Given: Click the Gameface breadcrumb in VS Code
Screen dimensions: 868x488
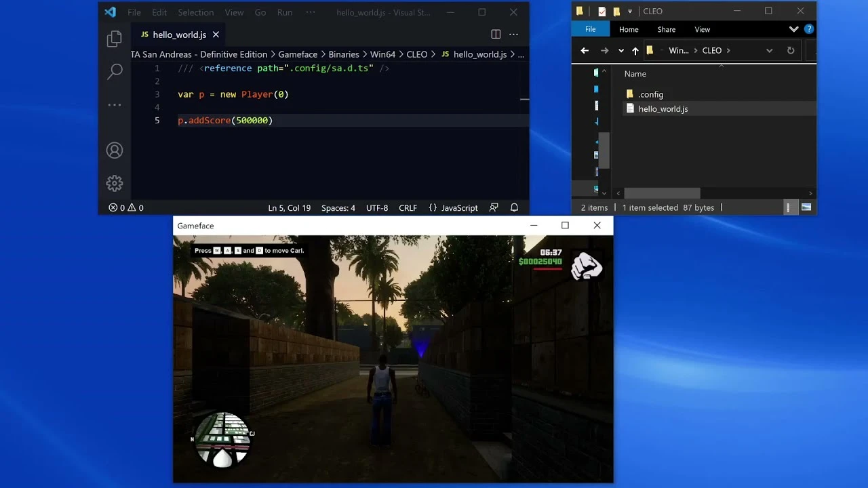Looking at the screenshot, I should (298, 54).
